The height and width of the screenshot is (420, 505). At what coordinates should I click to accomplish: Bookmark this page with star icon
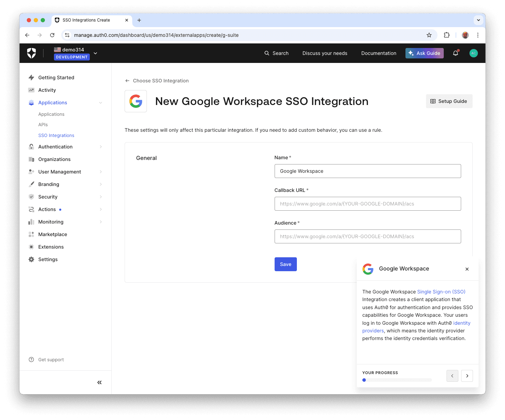429,35
